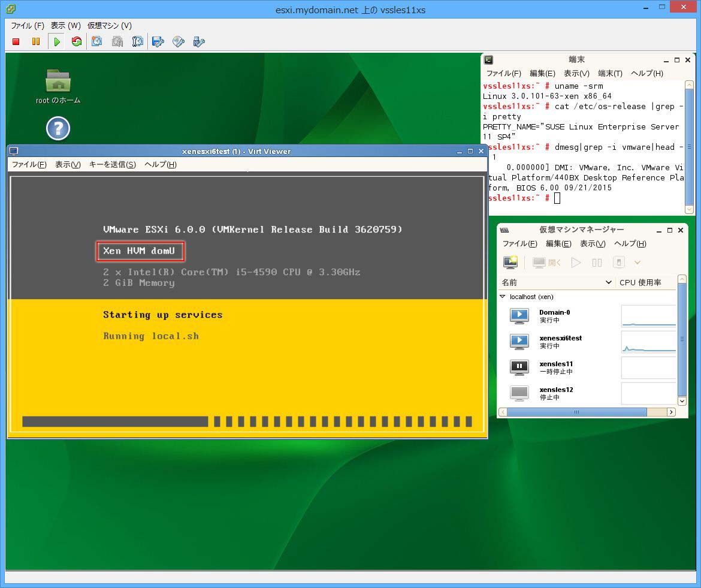Viewport: 701px width, 588px height.
Task: Open virtual machine manager ファイル(F) menu
Action: coord(520,244)
